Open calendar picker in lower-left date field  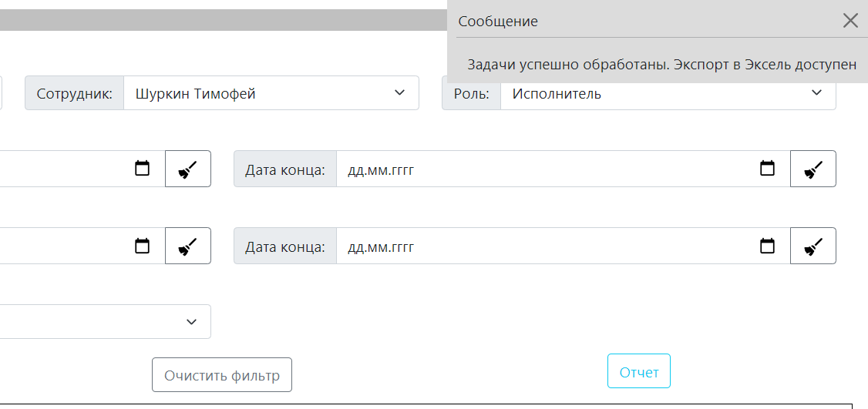tap(143, 246)
